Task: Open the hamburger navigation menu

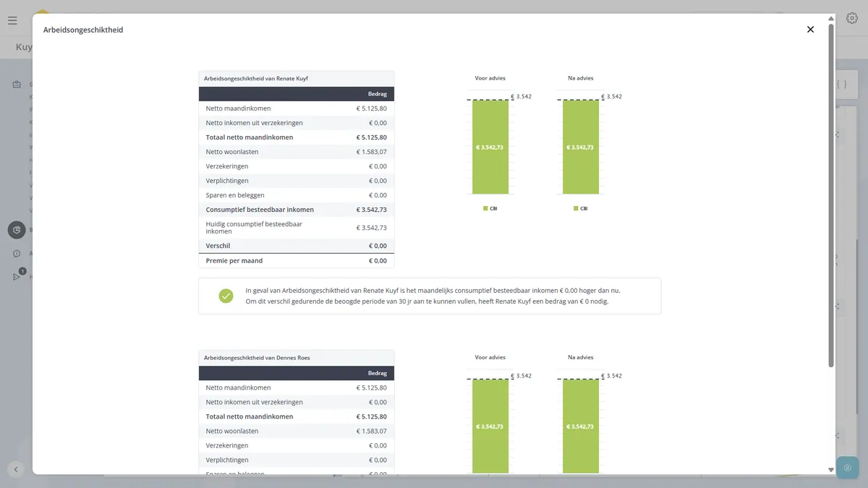Action: [12, 20]
